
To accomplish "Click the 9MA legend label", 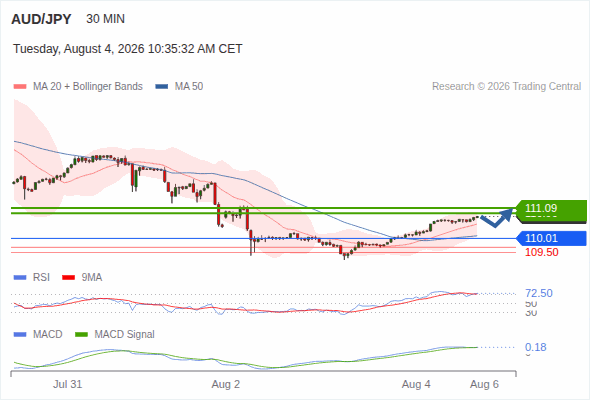I will (x=92, y=278).
